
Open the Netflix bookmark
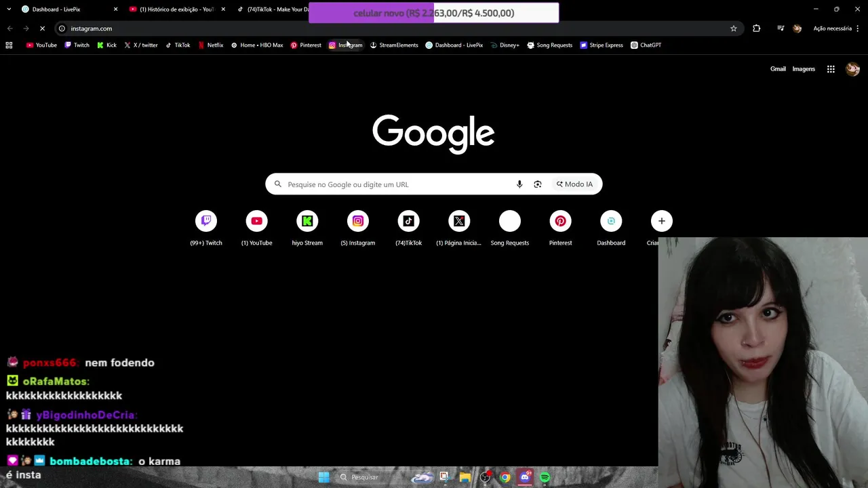click(210, 45)
